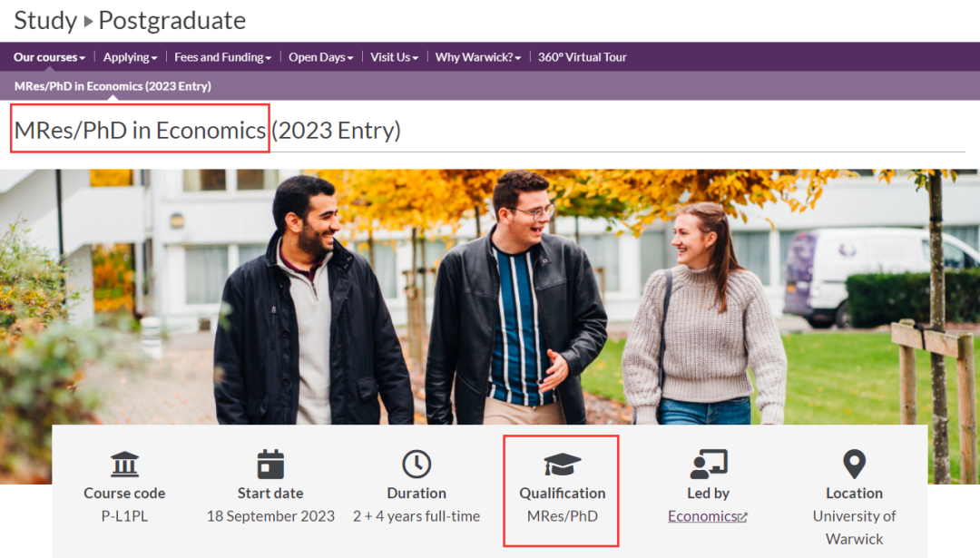Click the Led by presenter icon

click(709, 465)
